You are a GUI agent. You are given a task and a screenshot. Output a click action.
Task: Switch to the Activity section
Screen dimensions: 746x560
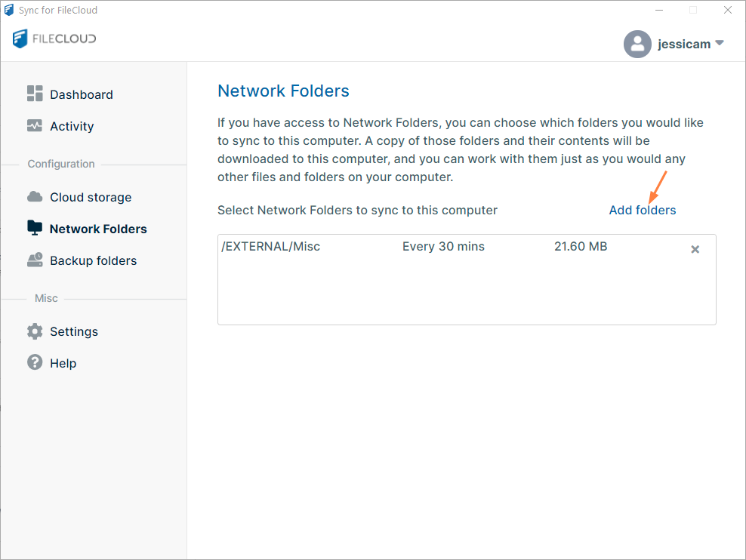click(x=72, y=126)
